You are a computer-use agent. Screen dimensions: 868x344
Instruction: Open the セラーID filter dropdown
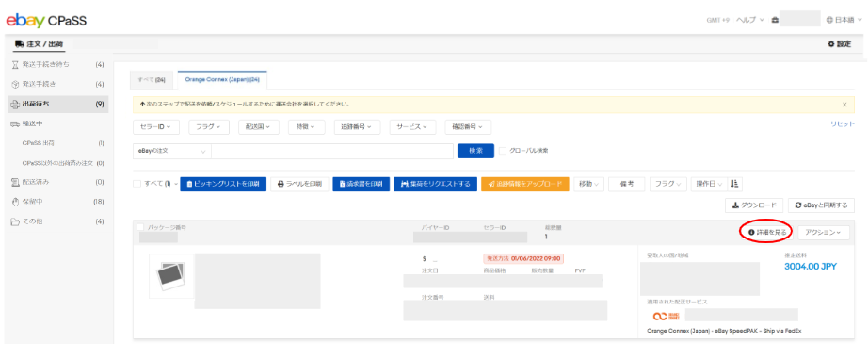155,127
